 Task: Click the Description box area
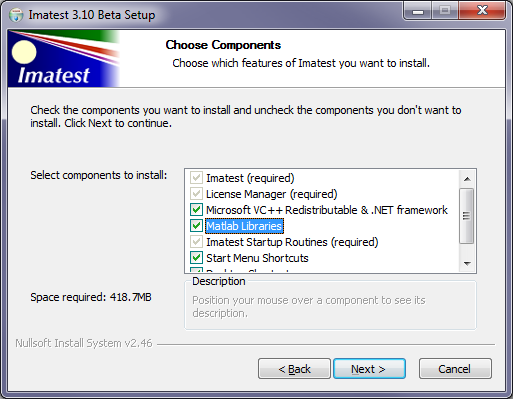[x=330, y=306]
